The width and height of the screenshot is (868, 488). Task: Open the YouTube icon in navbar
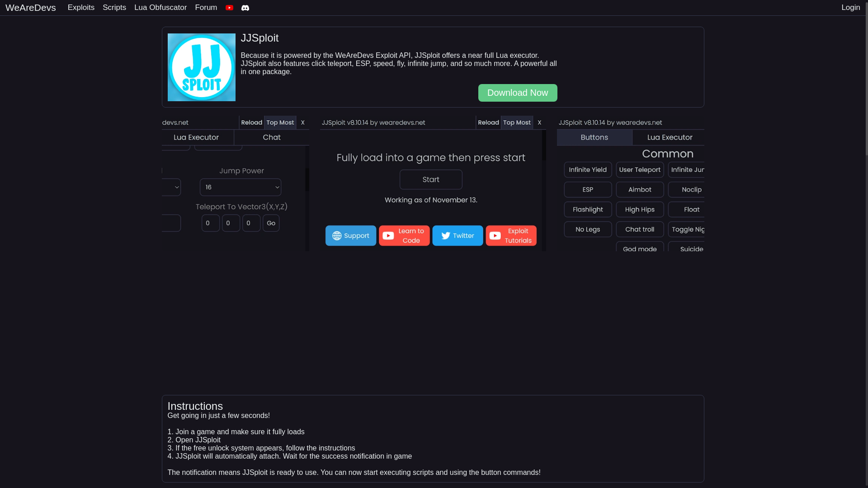(229, 8)
